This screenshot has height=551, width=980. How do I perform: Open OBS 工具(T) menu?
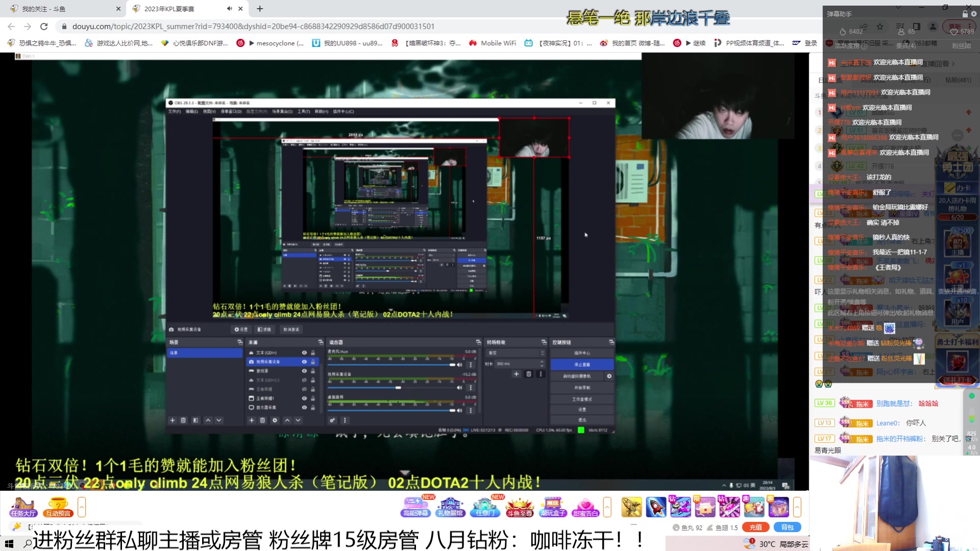pyautogui.click(x=304, y=111)
